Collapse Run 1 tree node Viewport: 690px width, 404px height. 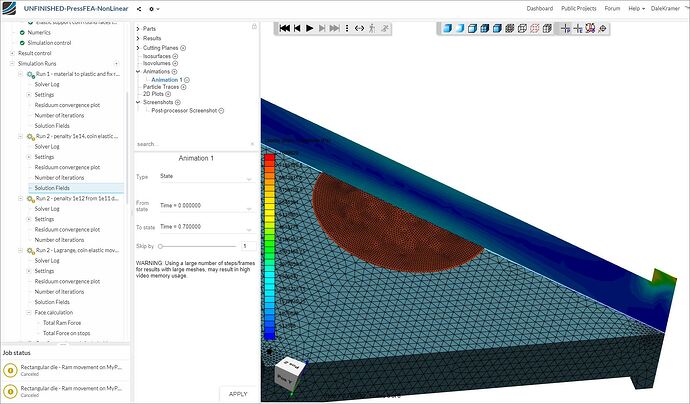(21, 74)
